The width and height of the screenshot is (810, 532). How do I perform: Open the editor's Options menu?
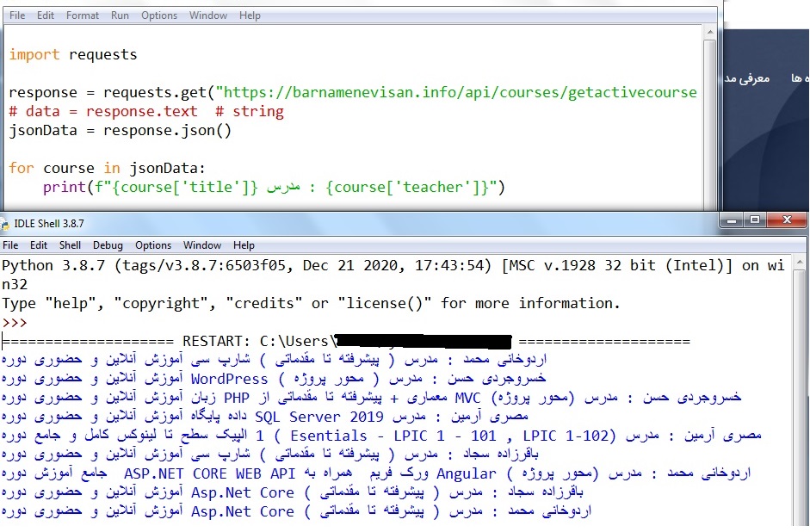pyautogui.click(x=159, y=15)
